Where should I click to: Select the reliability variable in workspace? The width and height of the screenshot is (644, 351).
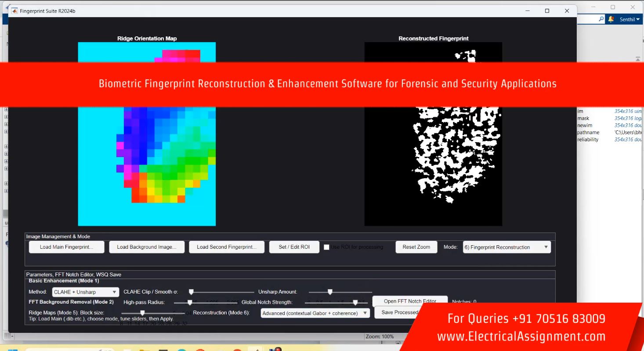588,140
